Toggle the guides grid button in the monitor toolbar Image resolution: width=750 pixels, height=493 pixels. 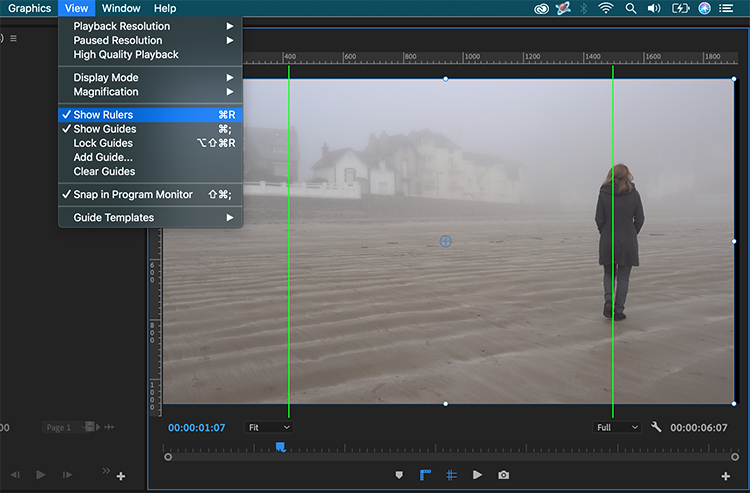(x=451, y=475)
